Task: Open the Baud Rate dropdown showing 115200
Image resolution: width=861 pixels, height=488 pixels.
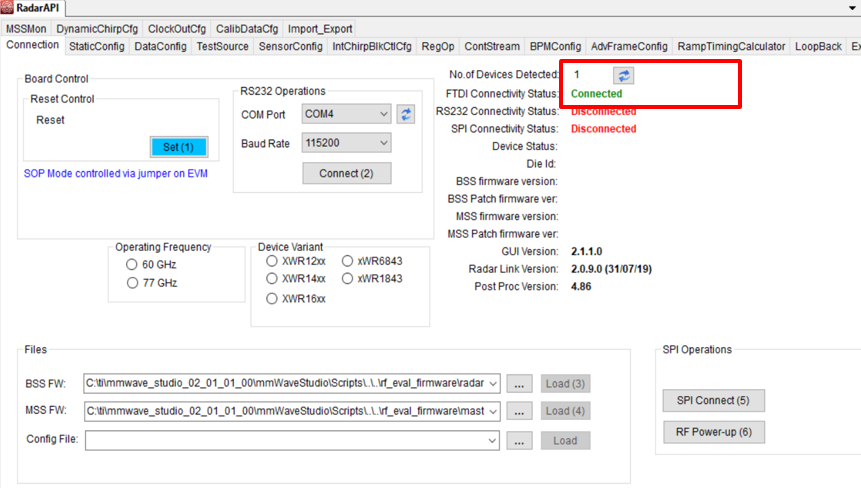Action: (x=346, y=143)
